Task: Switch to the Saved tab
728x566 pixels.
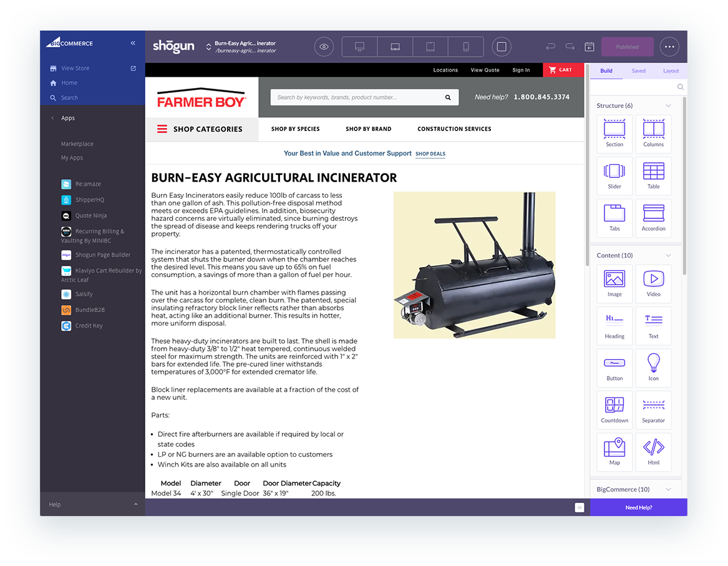Action: [638, 71]
